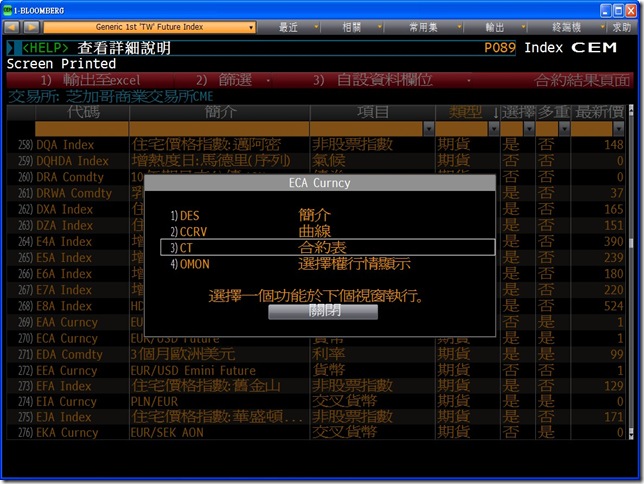Open the 項目 filter dropdown arrow
The image size is (644, 484).
tap(429, 129)
